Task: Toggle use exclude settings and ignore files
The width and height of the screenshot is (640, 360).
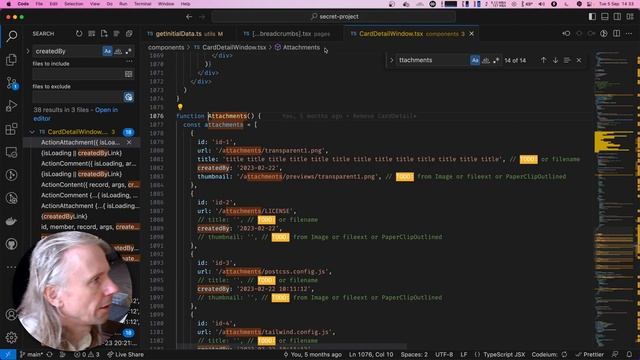Action: pos(129,97)
